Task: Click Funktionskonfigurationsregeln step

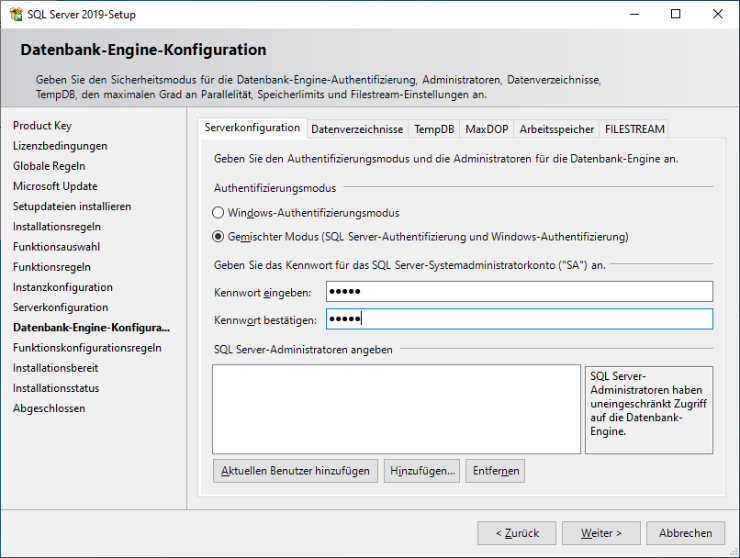Action: tap(87, 348)
